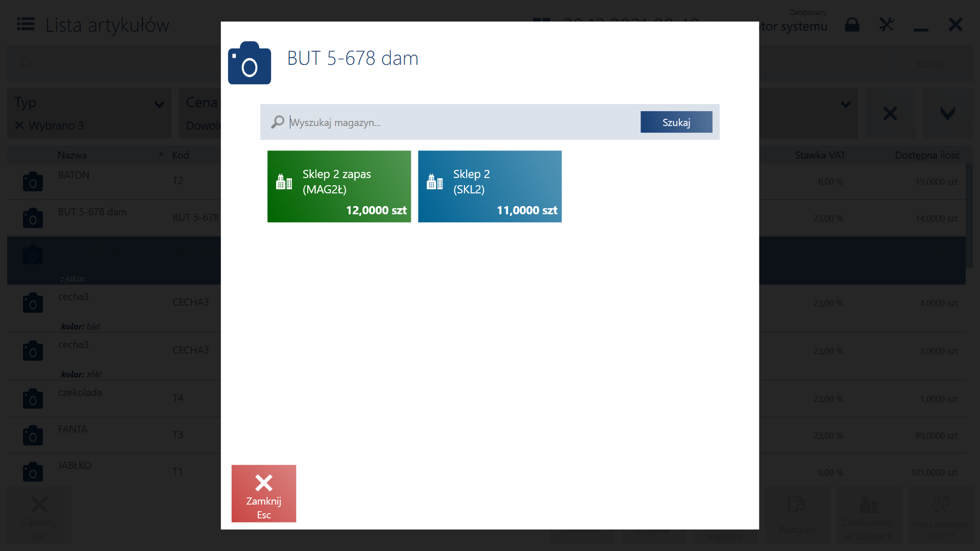Click the camera icon in czekolada row

pos(33,398)
